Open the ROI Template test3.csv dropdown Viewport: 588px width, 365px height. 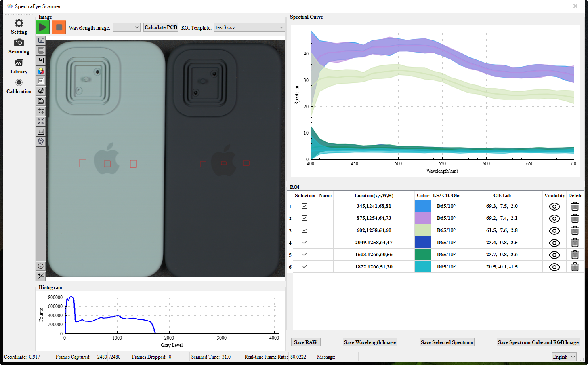[249, 27]
